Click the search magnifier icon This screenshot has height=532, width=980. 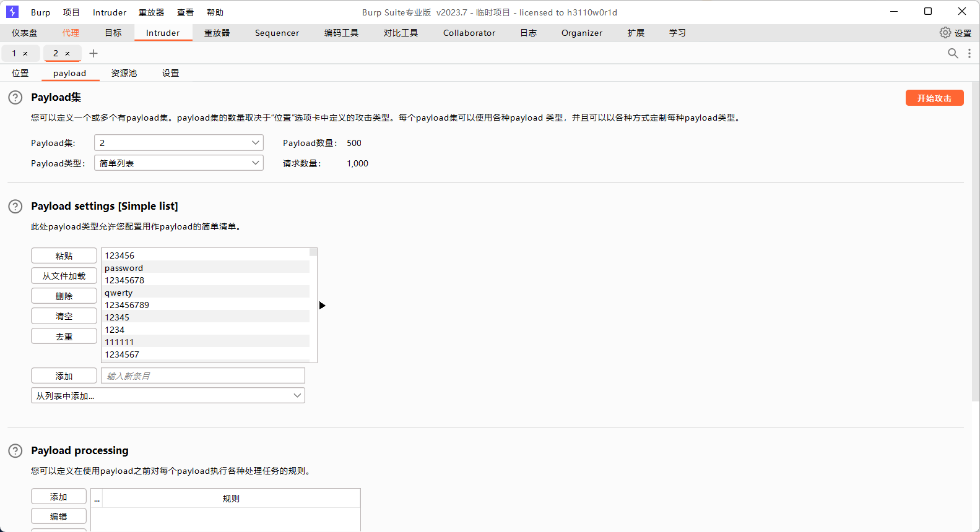[x=953, y=53]
